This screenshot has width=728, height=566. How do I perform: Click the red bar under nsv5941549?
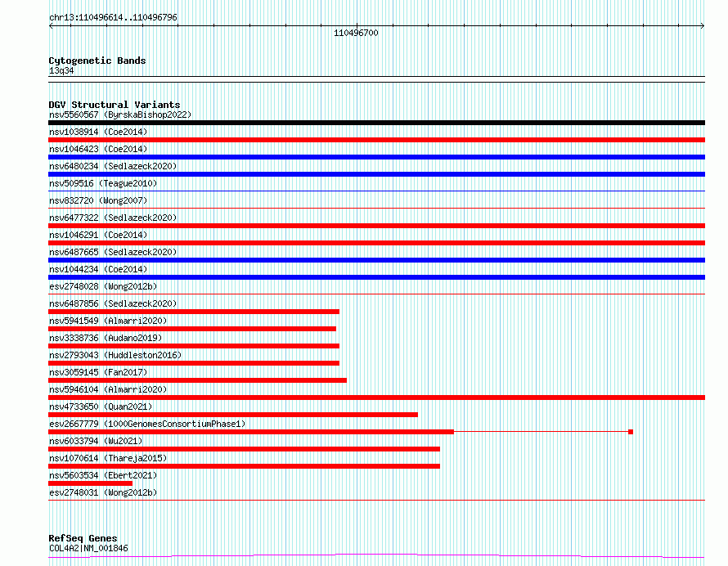coord(192,329)
